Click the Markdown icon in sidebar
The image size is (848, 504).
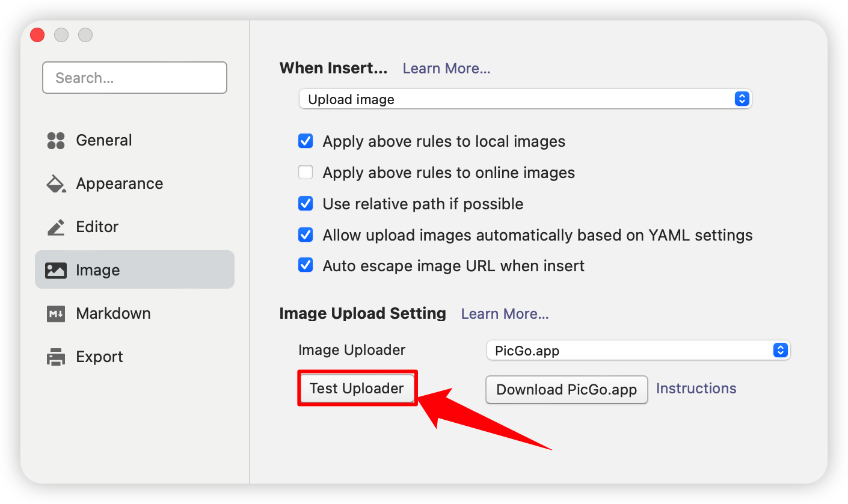click(56, 314)
